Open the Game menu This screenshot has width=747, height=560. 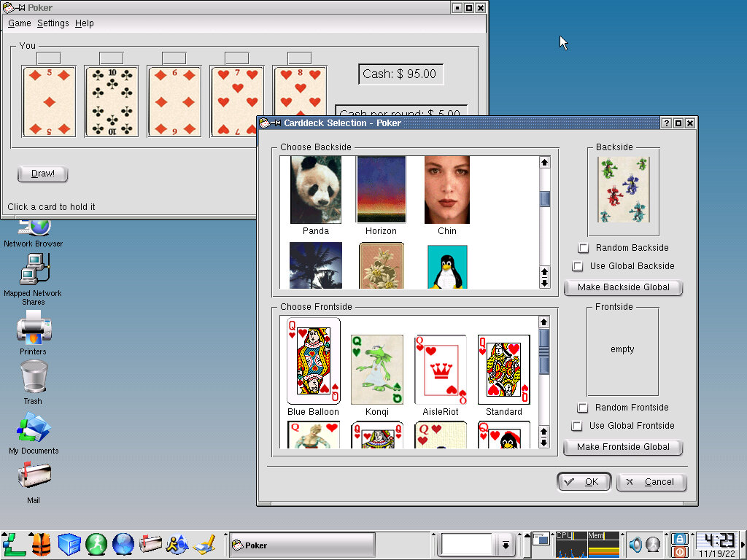[x=19, y=23]
